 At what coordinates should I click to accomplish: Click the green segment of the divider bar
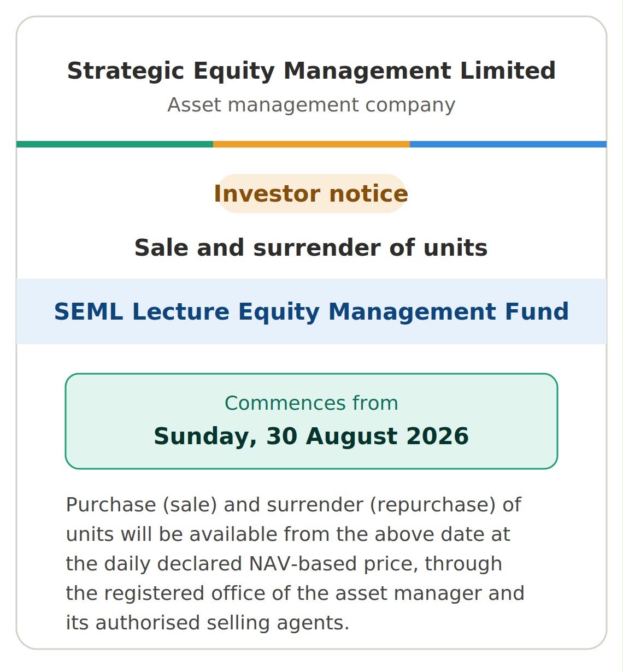coord(115,144)
